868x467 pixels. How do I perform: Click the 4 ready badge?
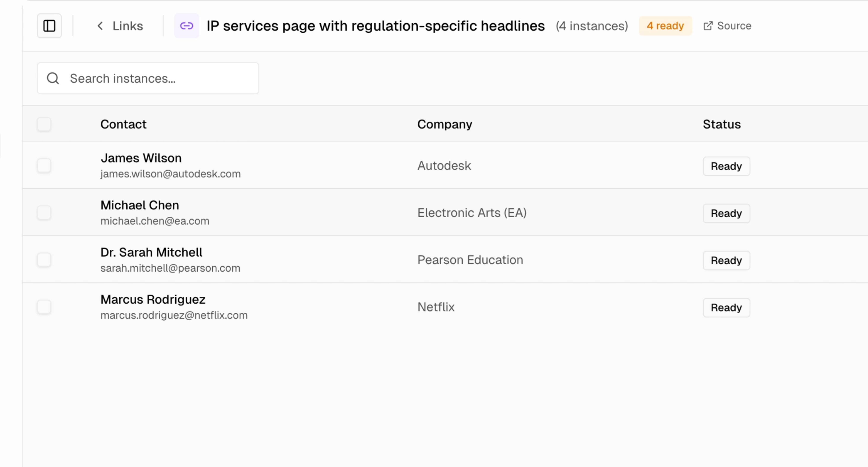pyautogui.click(x=665, y=26)
